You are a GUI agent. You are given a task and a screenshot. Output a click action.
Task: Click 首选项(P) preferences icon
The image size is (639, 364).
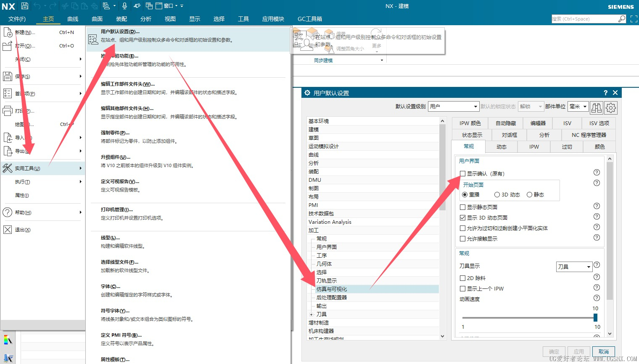[x=8, y=94]
